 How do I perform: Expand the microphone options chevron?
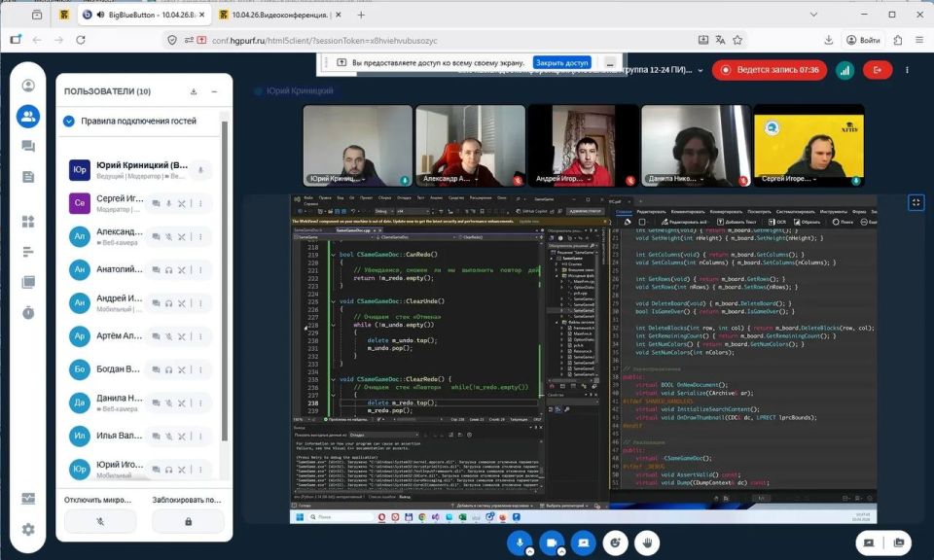(x=530, y=551)
